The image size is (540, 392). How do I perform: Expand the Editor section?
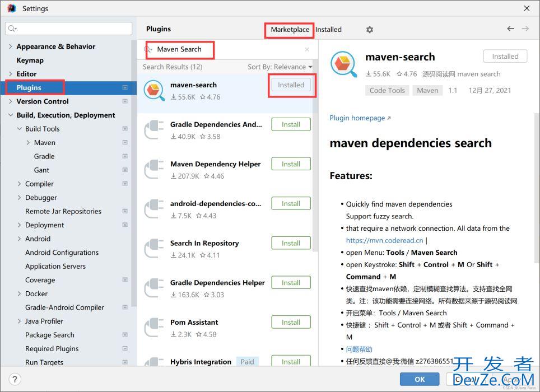coord(10,74)
